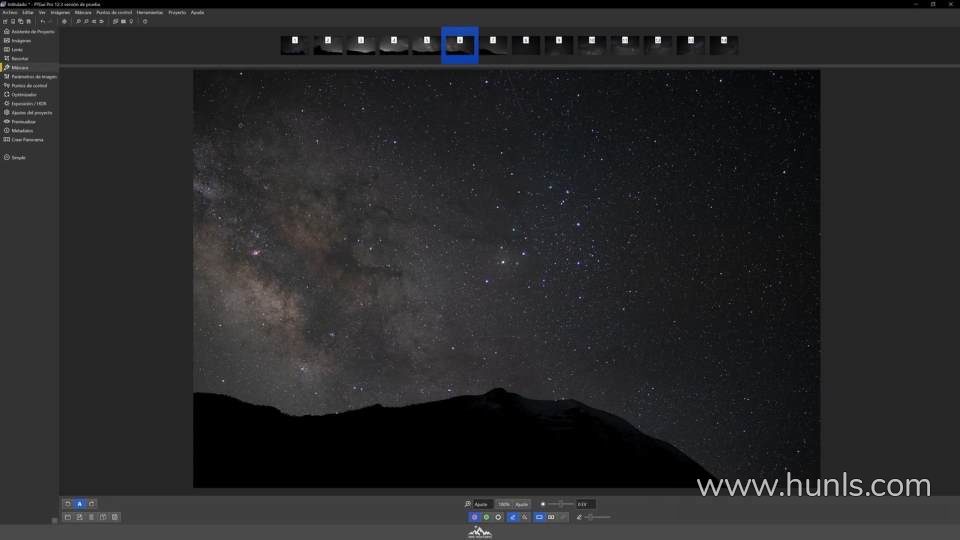Select the red mask color tool
This screenshot has width=960, height=540.
[474, 517]
